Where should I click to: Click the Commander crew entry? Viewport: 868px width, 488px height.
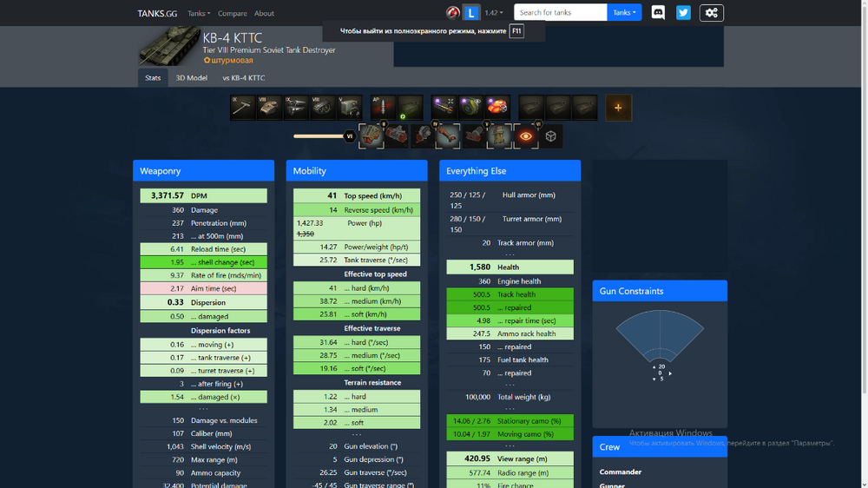pos(620,472)
